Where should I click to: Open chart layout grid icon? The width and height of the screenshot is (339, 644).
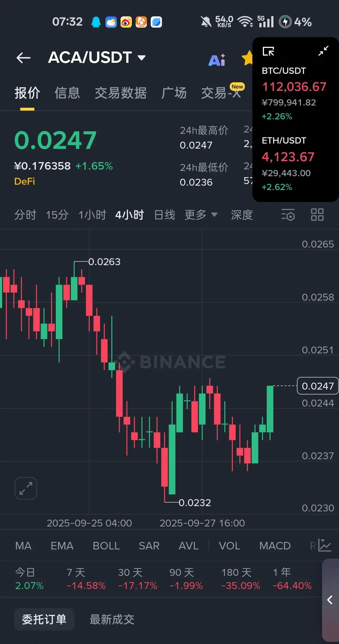tap(317, 215)
